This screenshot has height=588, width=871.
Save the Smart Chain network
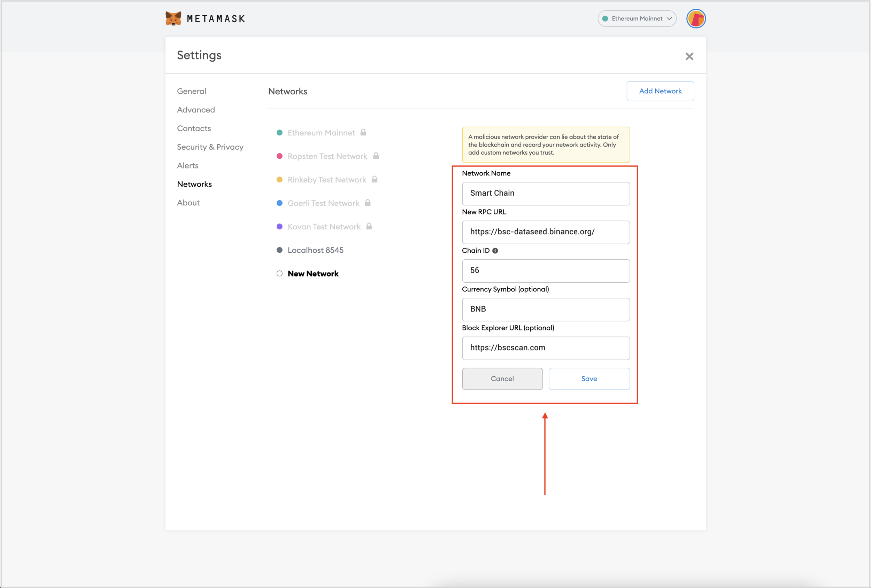[589, 379]
